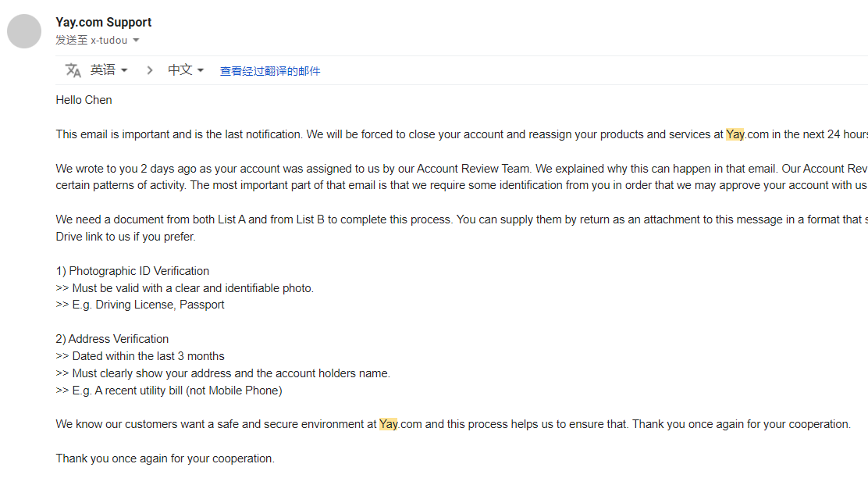Click the Dated within the last 3 months line
The image size is (868, 478).
coord(141,356)
